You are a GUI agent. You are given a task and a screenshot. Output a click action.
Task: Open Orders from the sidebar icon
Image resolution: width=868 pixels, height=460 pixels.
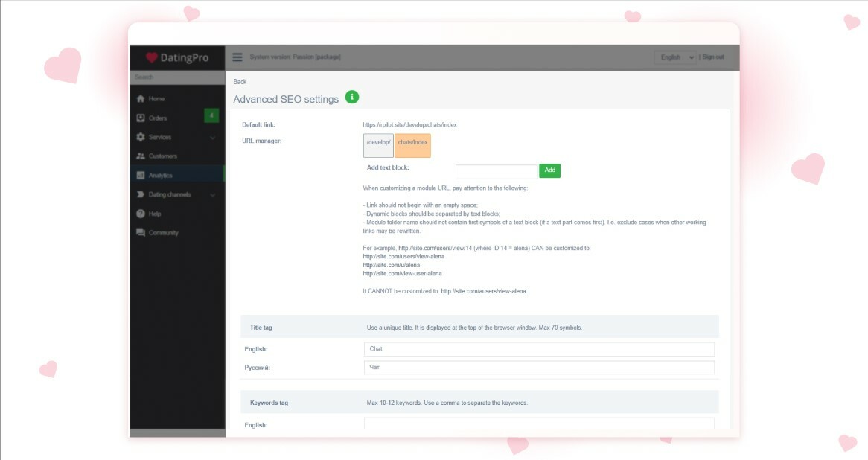141,118
